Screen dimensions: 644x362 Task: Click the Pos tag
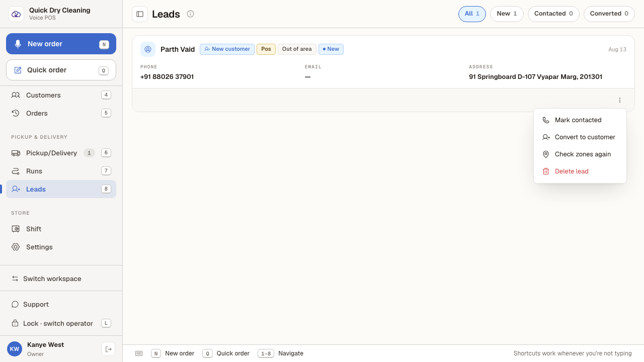[x=266, y=49]
